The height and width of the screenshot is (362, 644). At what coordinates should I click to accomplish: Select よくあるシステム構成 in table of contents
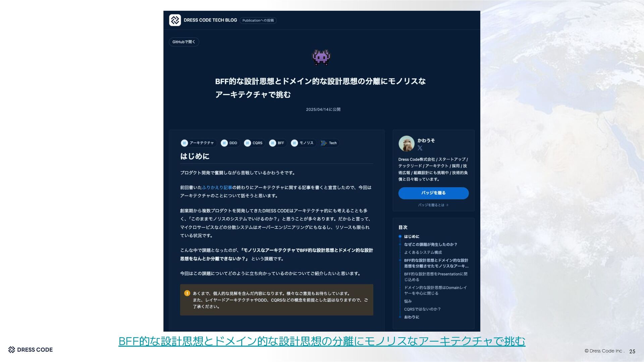pyautogui.click(x=423, y=252)
